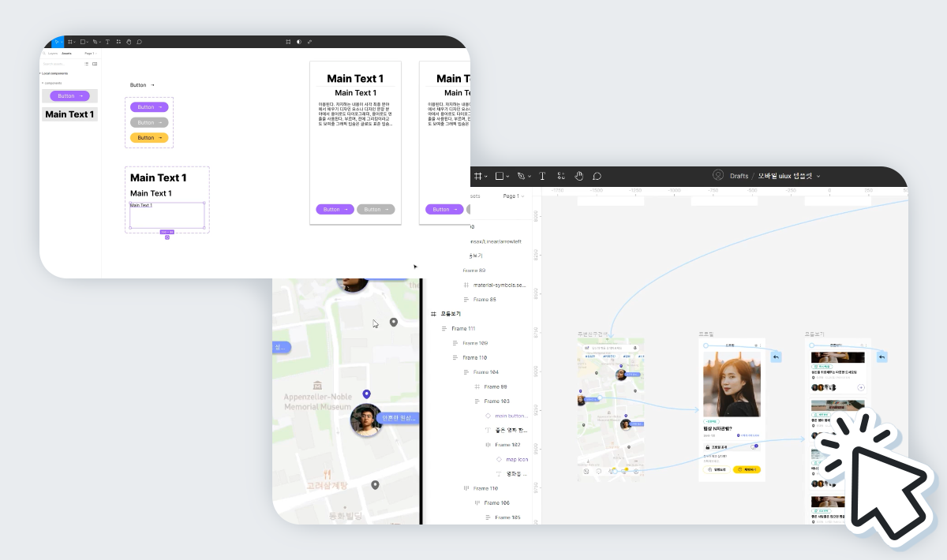Select the Comment tool in mobile template window
Image resolution: width=947 pixels, height=560 pixels.
pyautogui.click(x=597, y=176)
